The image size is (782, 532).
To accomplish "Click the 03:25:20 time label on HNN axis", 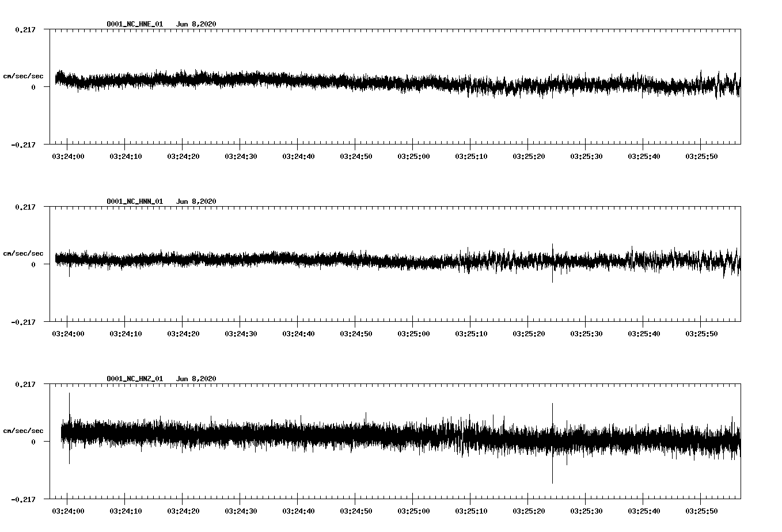I will tap(529, 333).
